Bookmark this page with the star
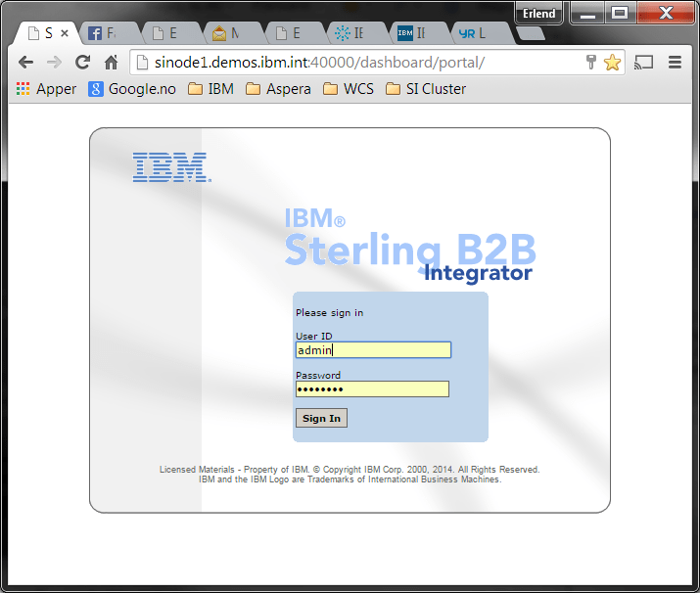 click(x=612, y=62)
